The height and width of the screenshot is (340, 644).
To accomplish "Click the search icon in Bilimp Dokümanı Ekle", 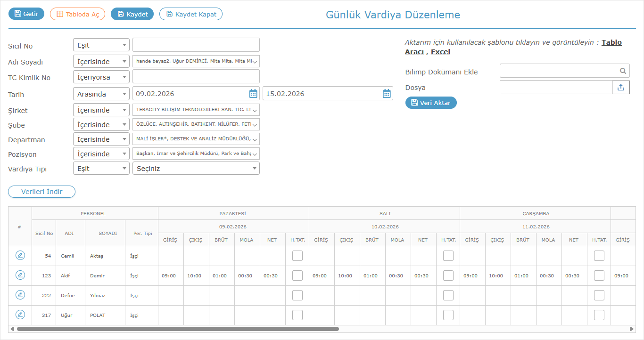I will [x=623, y=71].
